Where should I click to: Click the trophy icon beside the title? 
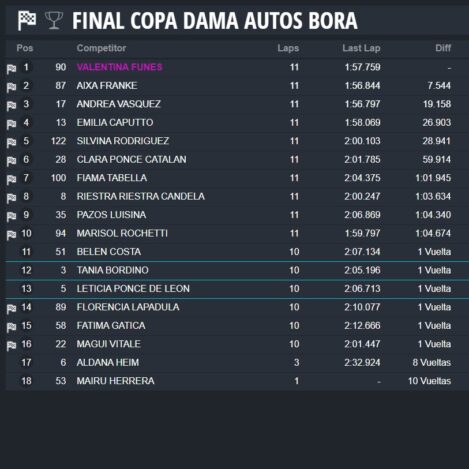tap(54, 21)
